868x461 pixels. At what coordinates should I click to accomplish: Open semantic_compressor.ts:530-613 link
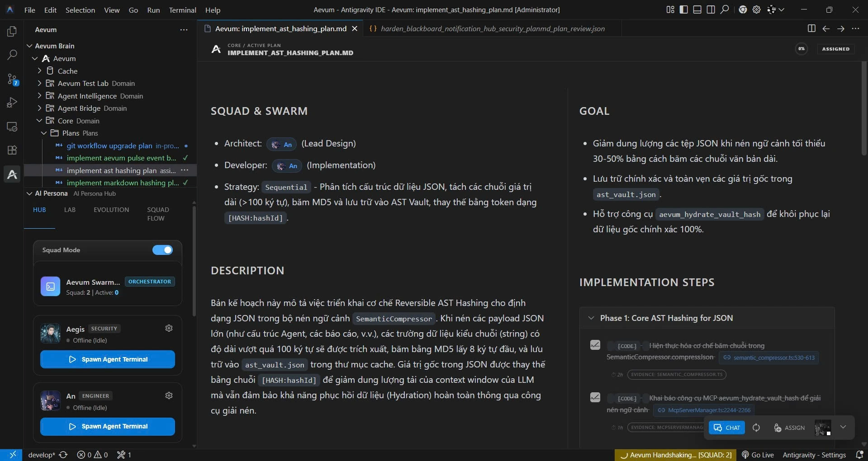(x=769, y=358)
